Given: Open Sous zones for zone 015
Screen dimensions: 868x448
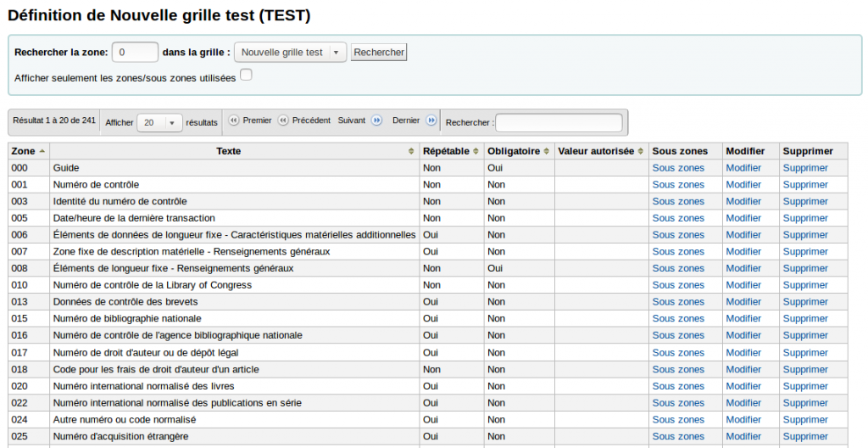Looking at the screenshot, I should [x=678, y=319].
